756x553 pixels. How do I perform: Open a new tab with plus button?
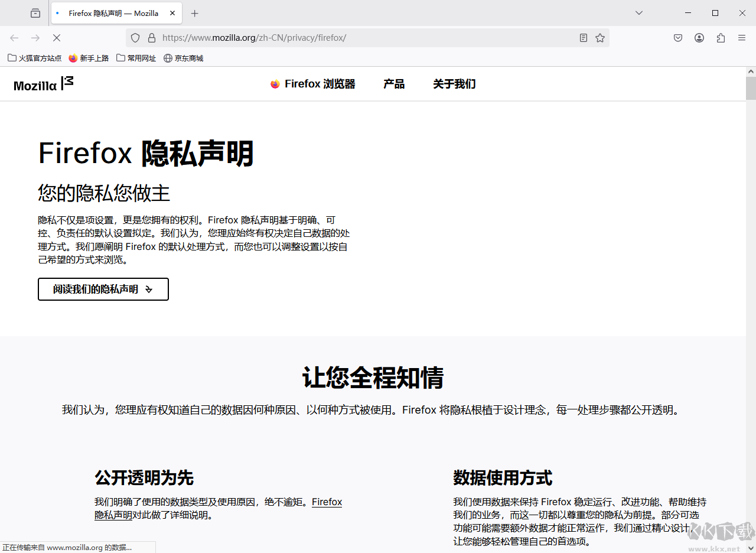(195, 13)
